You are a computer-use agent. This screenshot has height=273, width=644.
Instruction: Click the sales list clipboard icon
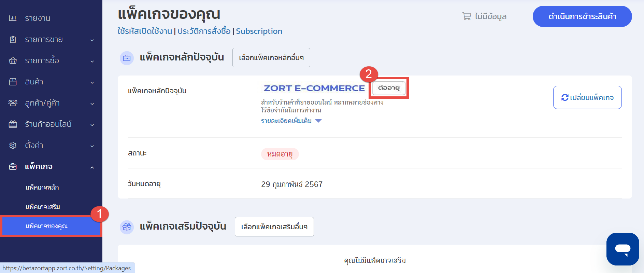pyautogui.click(x=13, y=40)
